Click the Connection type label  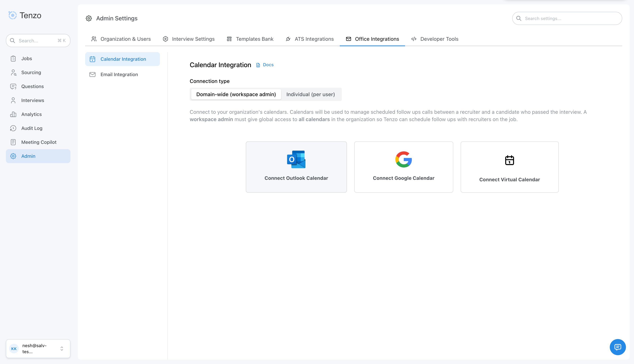pyautogui.click(x=209, y=81)
